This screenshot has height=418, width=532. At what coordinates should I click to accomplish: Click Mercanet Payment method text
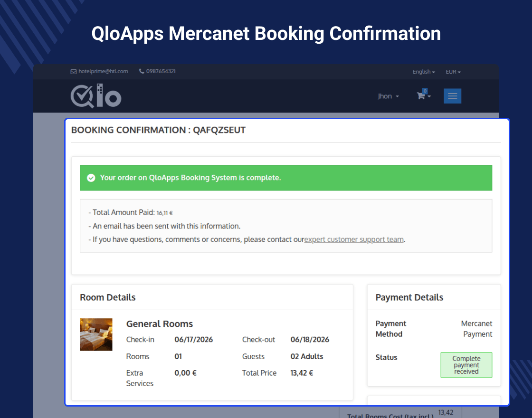pos(476,329)
